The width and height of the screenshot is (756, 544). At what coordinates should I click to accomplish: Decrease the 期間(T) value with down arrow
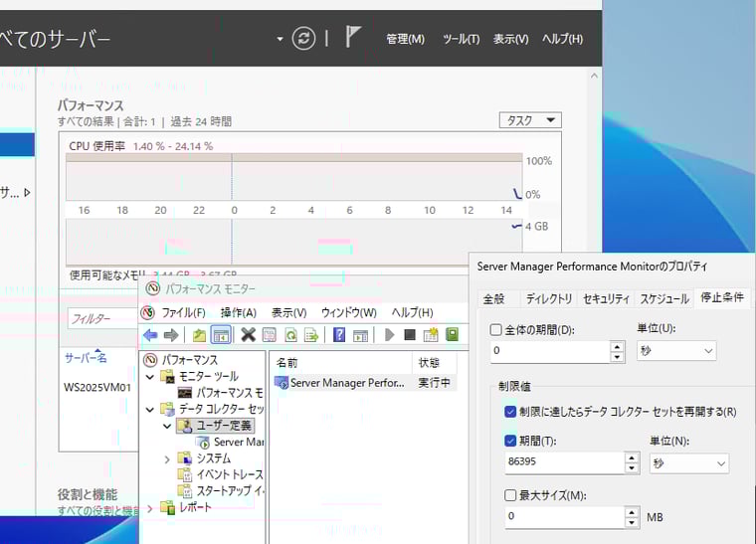click(632, 468)
